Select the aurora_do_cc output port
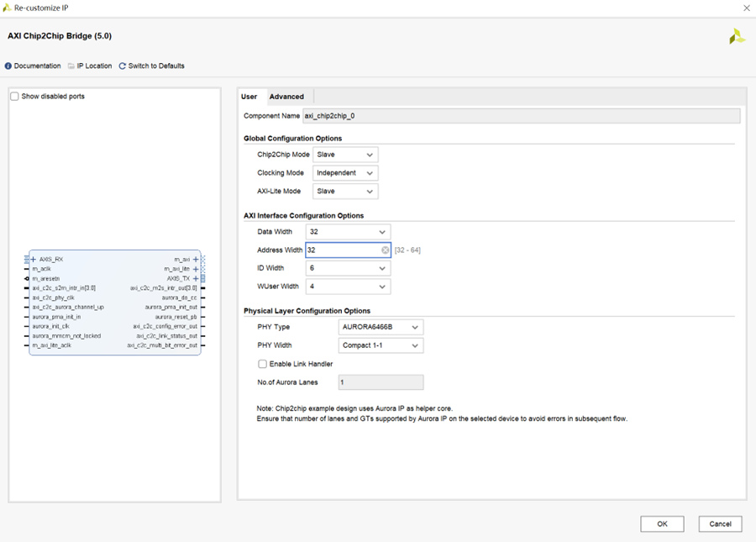The height and width of the screenshot is (542, 756). (180, 297)
